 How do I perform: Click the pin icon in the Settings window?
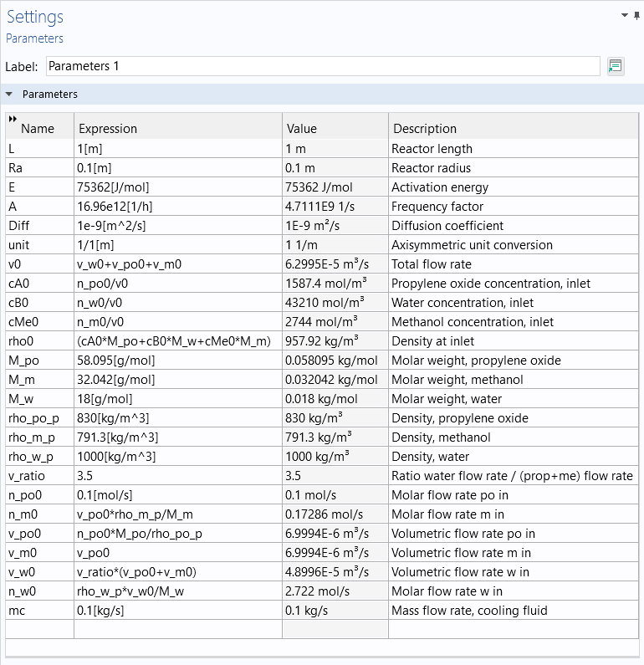pos(636,16)
